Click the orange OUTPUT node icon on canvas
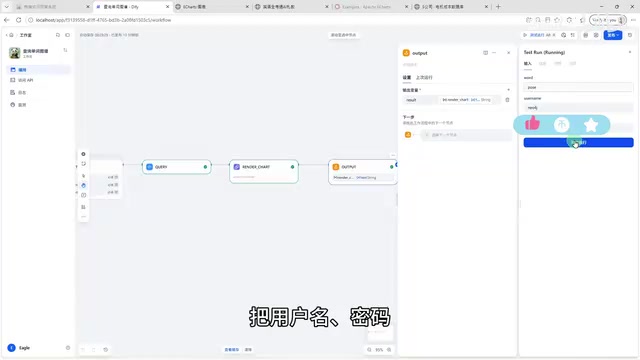The width and height of the screenshot is (640, 360). coord(336,167)
